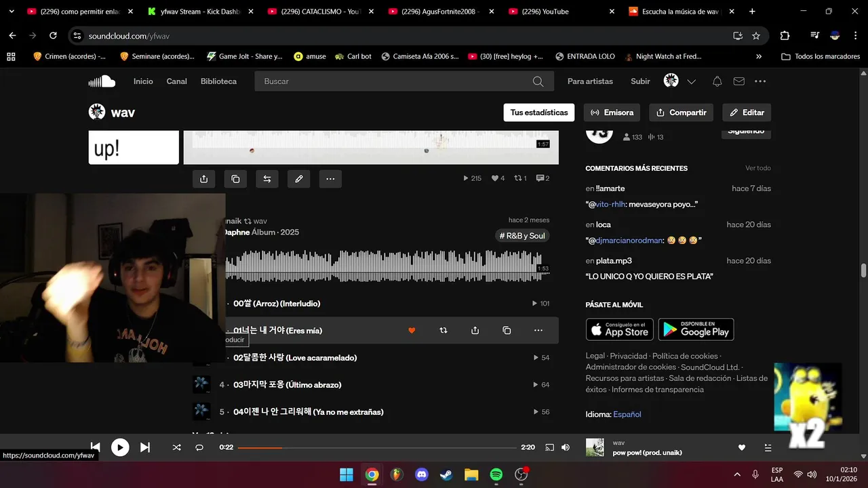This screenshot has height=488, width=868.
Task: Click the Emisora button
Action: (x=612, y=113)
